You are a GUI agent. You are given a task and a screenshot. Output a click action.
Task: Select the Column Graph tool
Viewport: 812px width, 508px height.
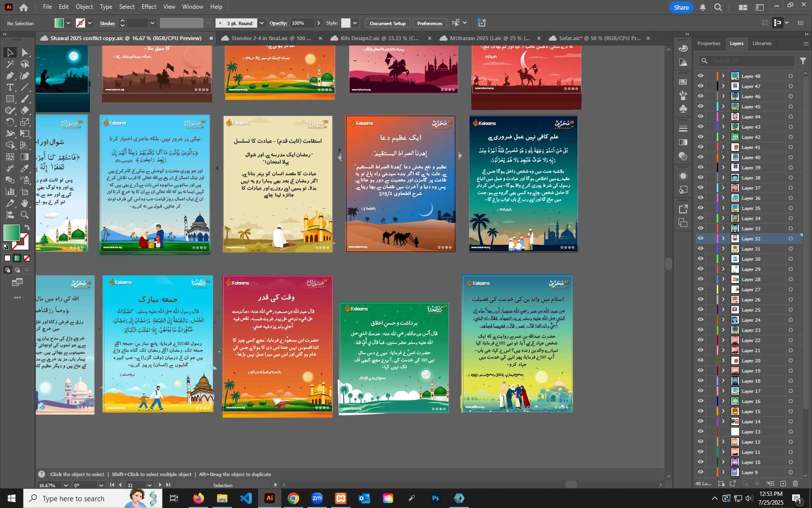point(10,192)
